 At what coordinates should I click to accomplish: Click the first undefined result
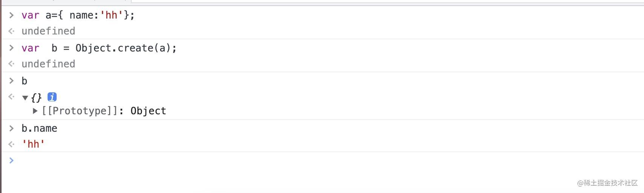[x=48, y=31]
